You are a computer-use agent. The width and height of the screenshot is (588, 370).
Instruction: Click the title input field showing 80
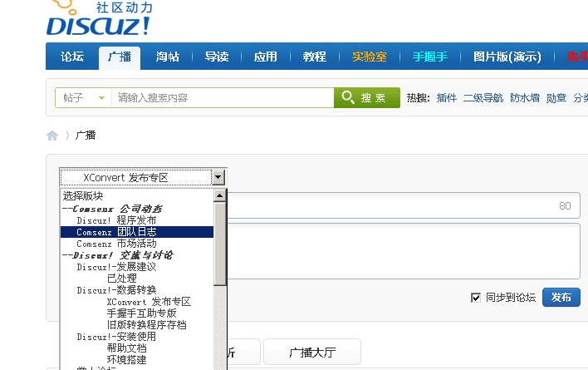[x=403, y=205]
